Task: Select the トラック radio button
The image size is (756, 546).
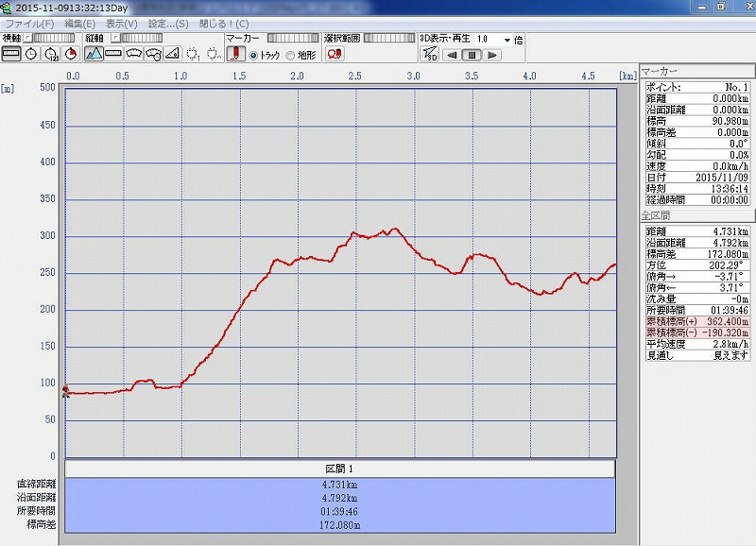Action: pos(253,56)
